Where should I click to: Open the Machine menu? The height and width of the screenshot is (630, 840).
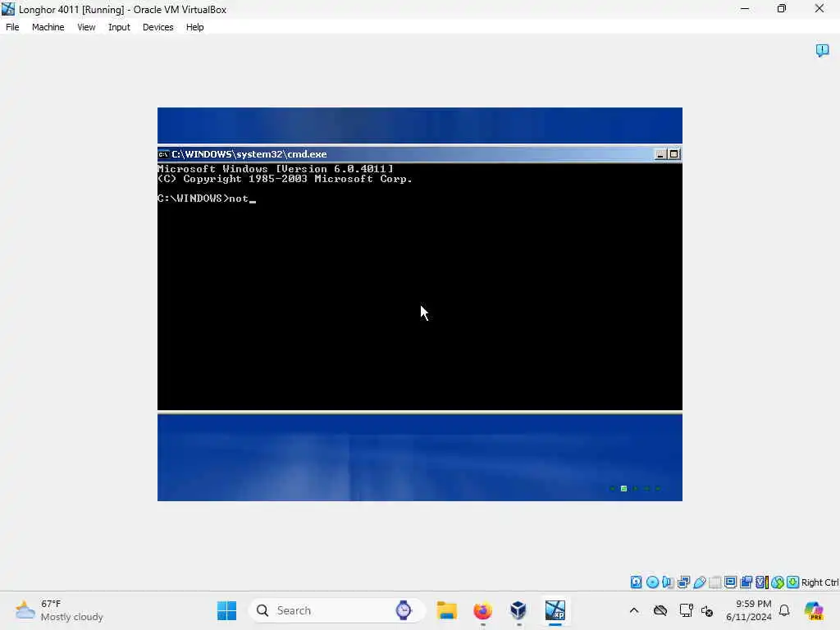click(x=48, y=27)
